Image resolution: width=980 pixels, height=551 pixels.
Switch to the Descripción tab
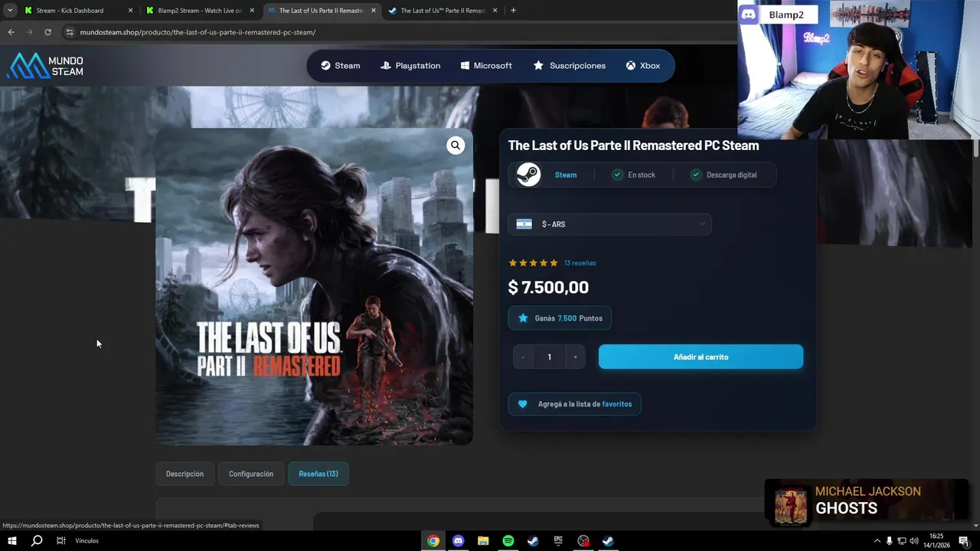pos(185,474)
